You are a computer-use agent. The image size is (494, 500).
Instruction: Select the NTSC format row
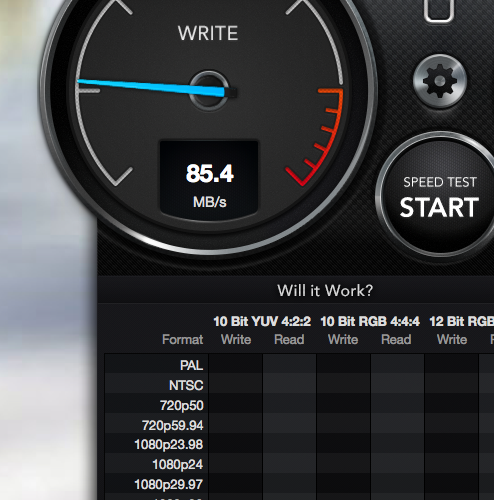(x=299, y=385)
